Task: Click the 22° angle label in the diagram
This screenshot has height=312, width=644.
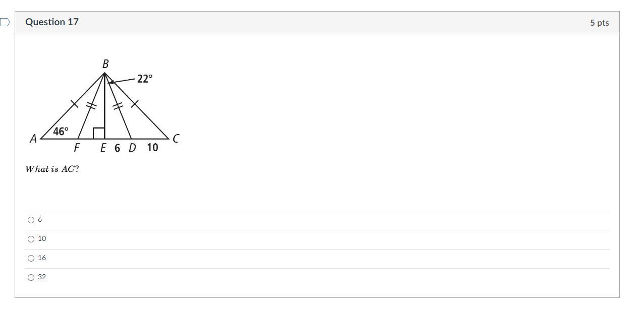Action: pos(144,79)
